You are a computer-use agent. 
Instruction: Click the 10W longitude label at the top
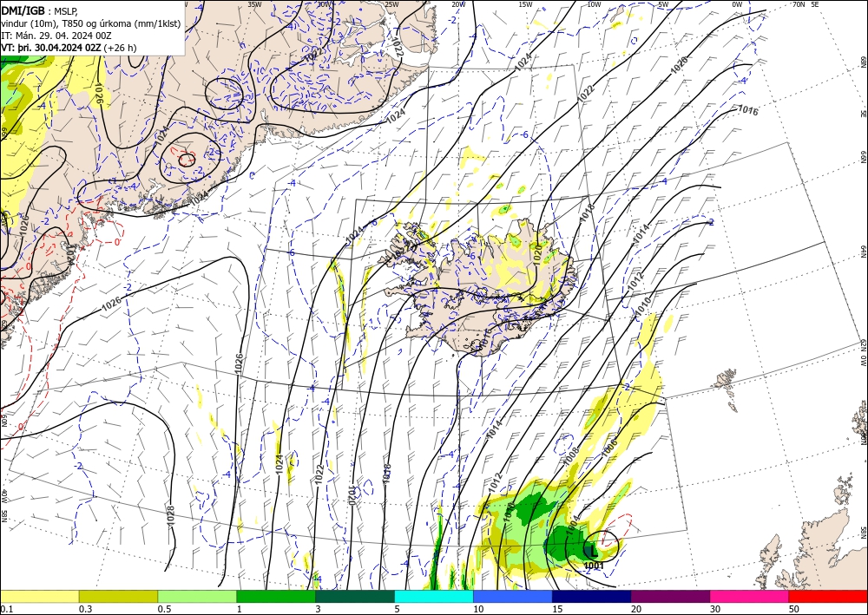click(594, 4)
